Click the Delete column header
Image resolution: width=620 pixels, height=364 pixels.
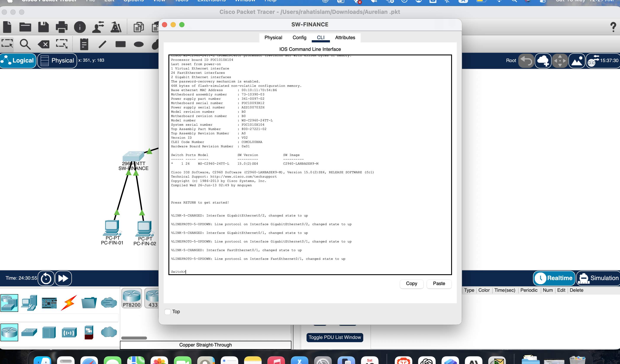(x=576, y=290)
